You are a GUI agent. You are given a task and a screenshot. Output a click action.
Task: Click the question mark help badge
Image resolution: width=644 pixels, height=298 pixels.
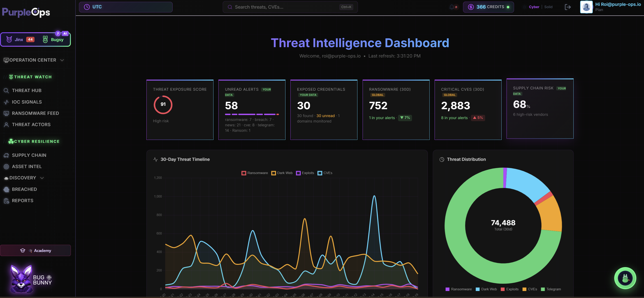pos(58,34)
